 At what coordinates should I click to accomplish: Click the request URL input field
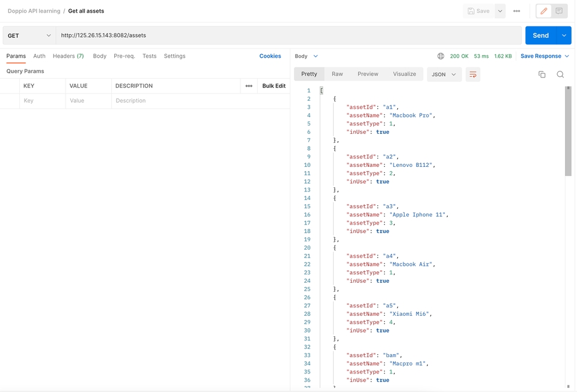point(288,35)
